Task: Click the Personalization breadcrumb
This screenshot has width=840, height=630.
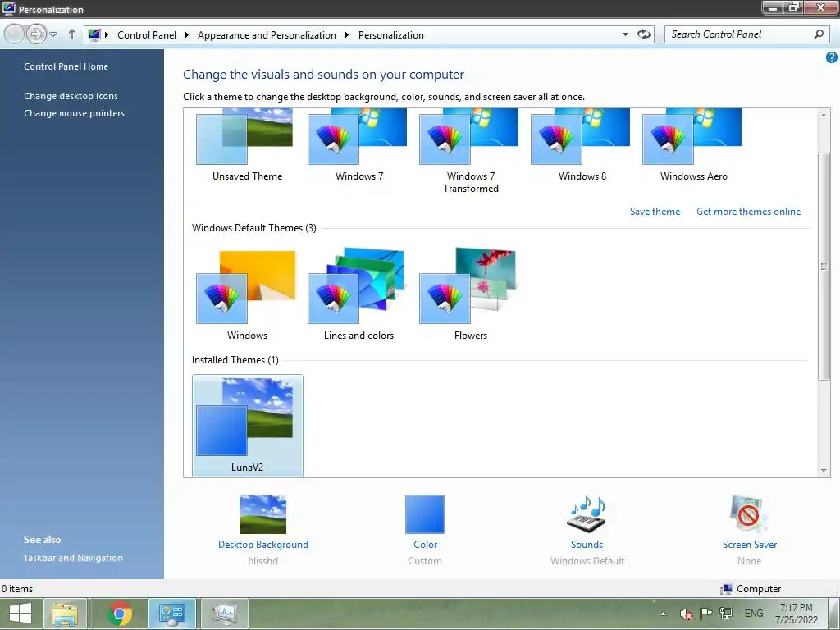Action: coord(390,34)
